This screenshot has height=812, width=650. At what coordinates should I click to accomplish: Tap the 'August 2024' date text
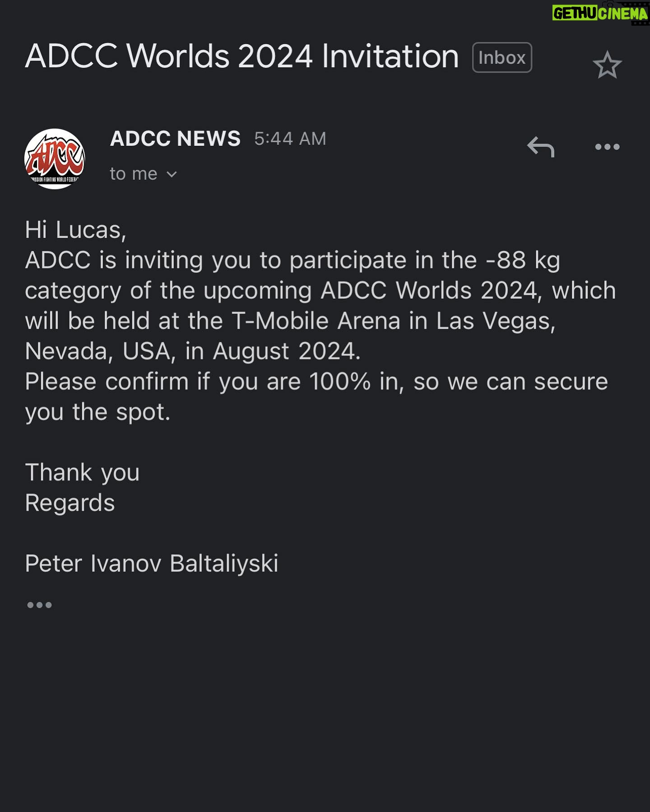coord(287,351)
